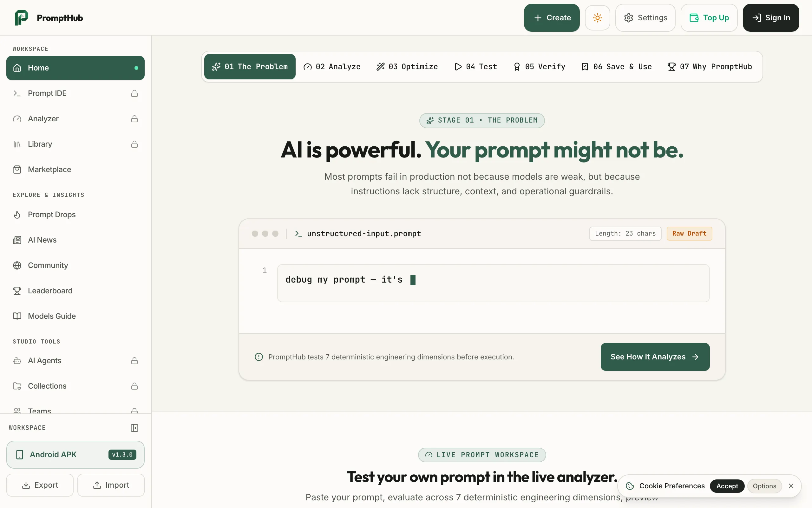
Task: Click the Community globe icon
Action: (x=17, y=265)
